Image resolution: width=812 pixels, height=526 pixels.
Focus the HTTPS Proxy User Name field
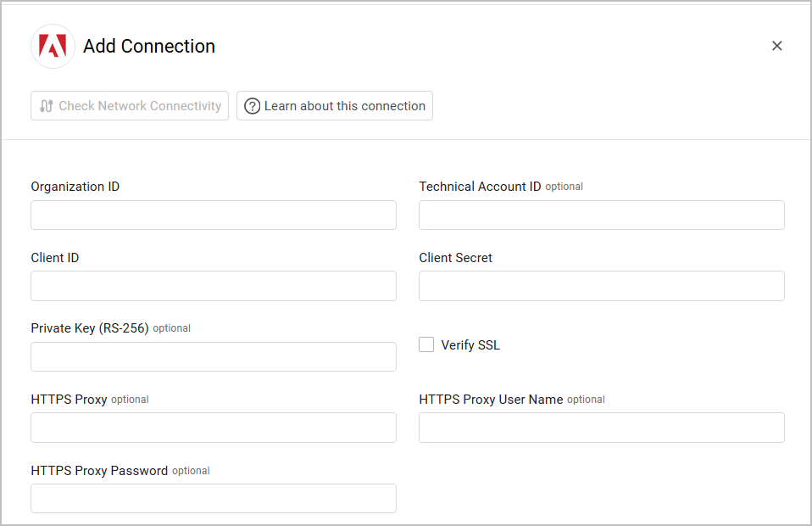point(601,428)
